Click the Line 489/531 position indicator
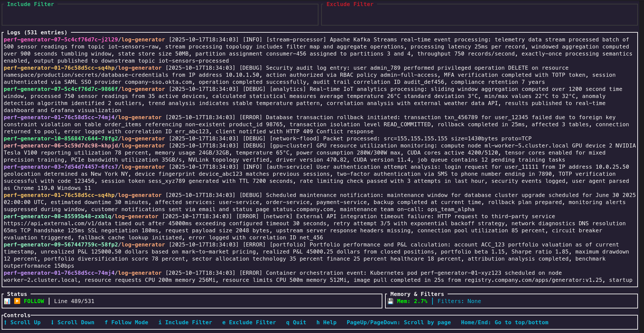 pos(74,301)
